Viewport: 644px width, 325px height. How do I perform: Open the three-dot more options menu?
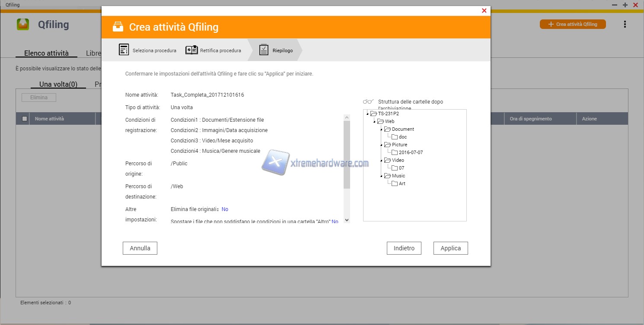click(x=625, y=25)
